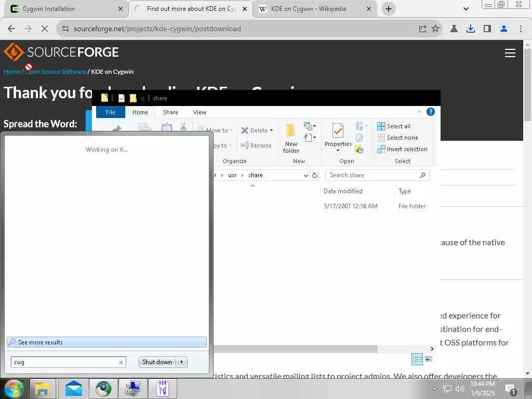
Task: Open File Explorer from the taskbar
Action: [43, 389]
